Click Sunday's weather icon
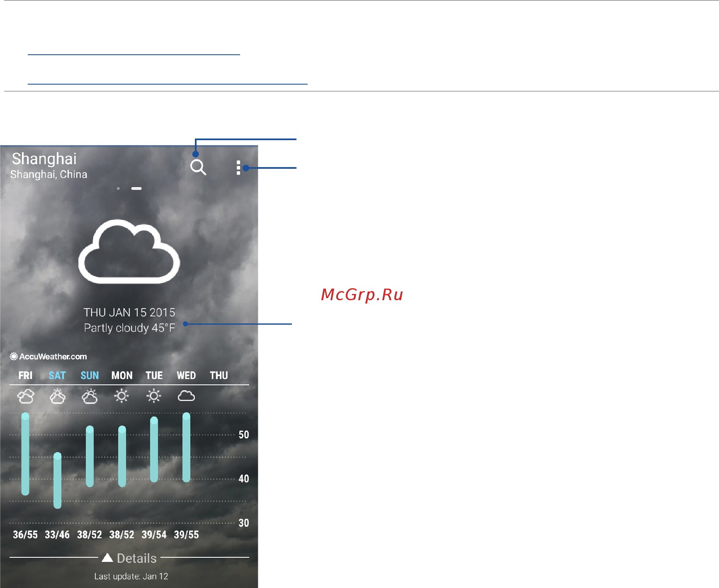Screen dimensions: 719x588 [90, 396]
